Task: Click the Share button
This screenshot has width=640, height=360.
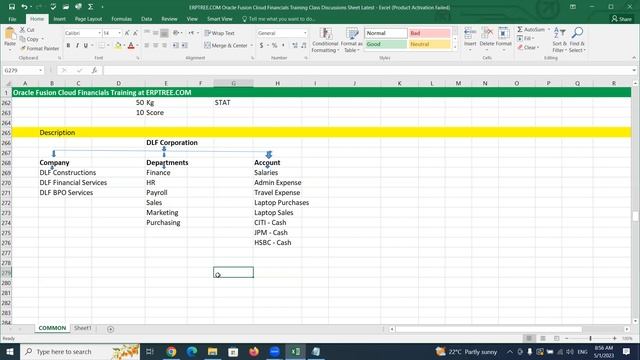Action: click(621, 19)
